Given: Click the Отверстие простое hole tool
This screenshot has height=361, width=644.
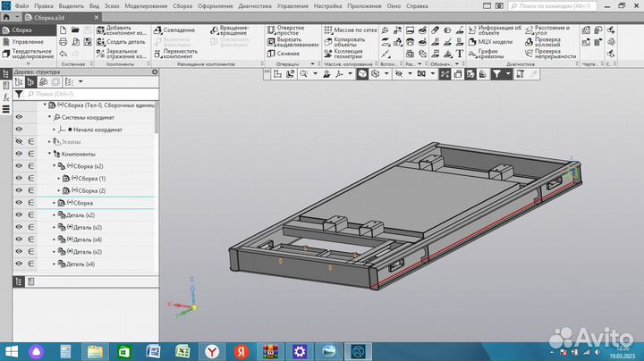Looking at the screenshot, I should click(x=286, y=30).
